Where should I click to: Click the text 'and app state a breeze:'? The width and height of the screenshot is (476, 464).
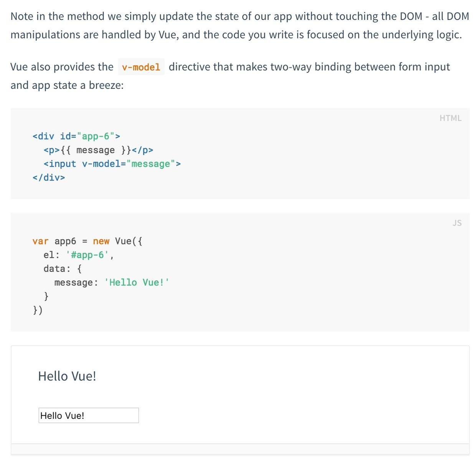coord(67,85)
